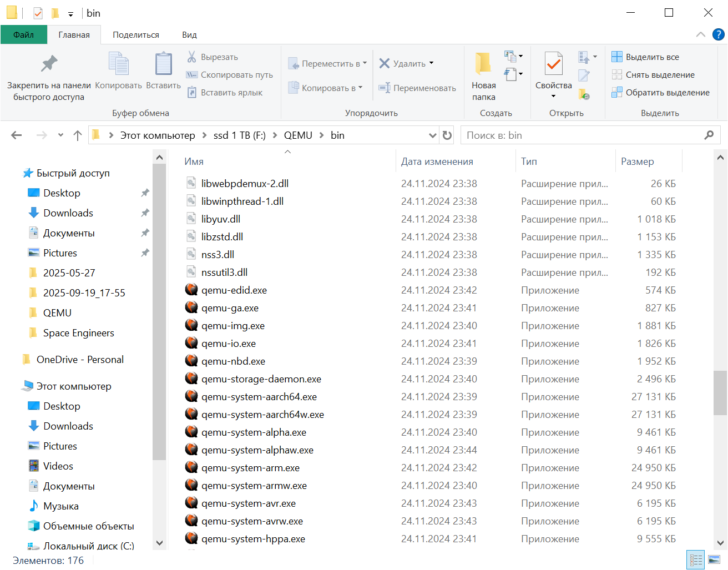Click Снять выделение button

[653, 74]
